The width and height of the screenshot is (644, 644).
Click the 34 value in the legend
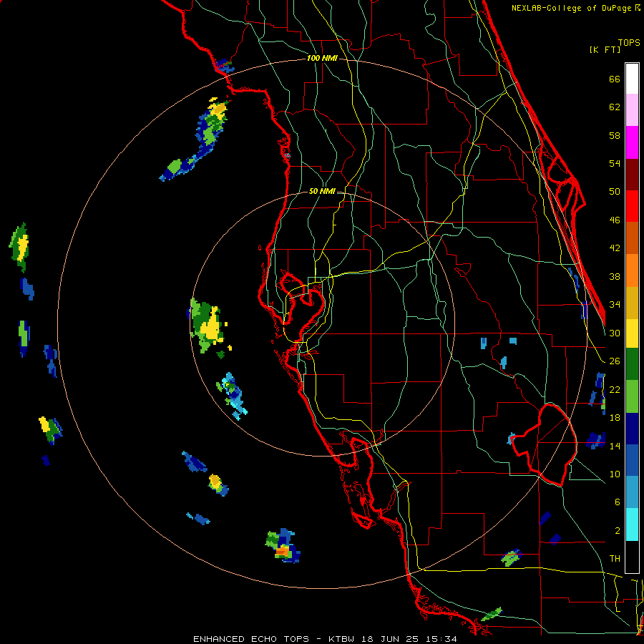click(x=615, y=305)
